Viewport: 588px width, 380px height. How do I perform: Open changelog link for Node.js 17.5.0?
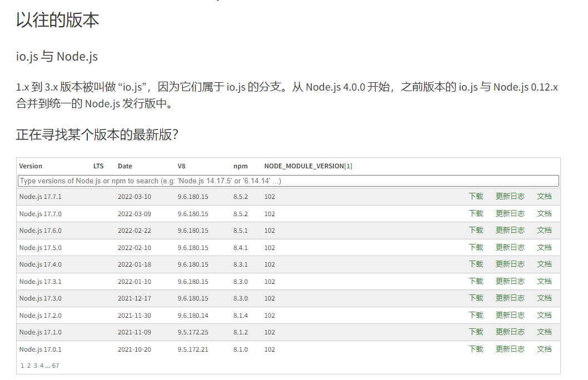[x=510, y=248]
